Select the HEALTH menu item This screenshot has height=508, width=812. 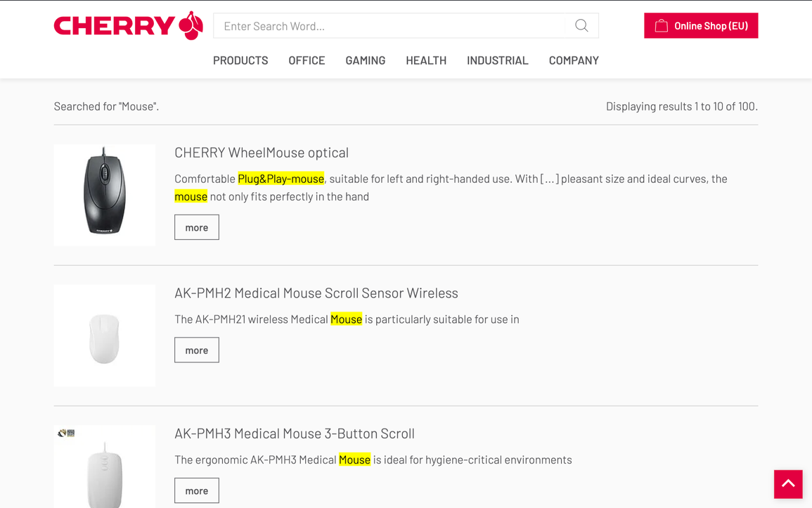(426, 61)
